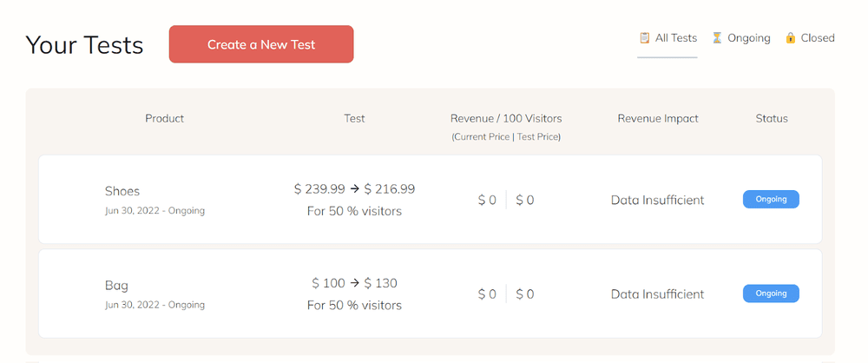The width and height of the screenshot is (868, 363).
Task: Open the All Tests tab
Action: click(x=667, y=38)
